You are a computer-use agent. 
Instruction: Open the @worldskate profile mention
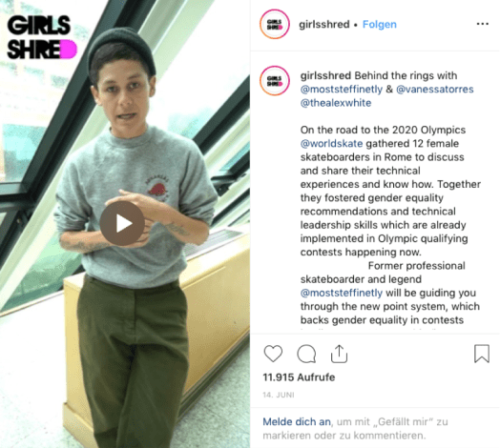point(331,144)
